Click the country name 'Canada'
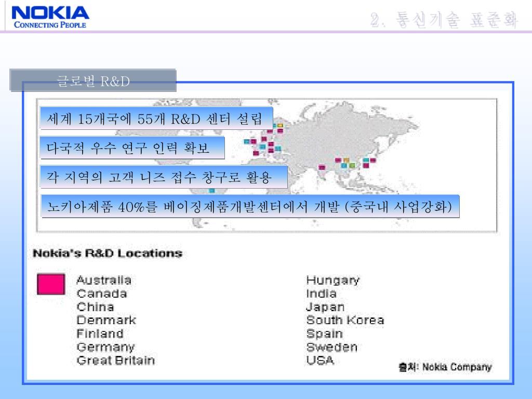The image size is (532, 399). pyautogui.click(x=102, y=294)
